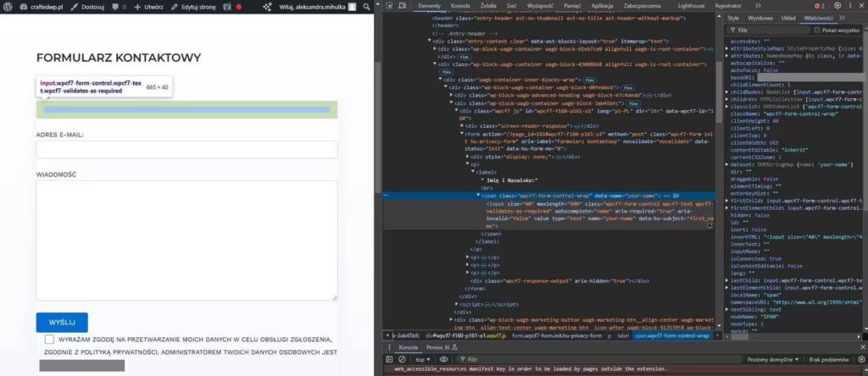Open the Zabezpieczenia tab
The height and width of the screenshot is (376, 868).
click(x=643, y=6)
